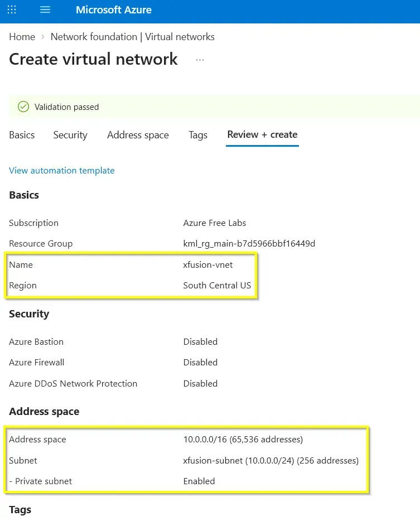Open the hamburger portal menu icon

45,9
